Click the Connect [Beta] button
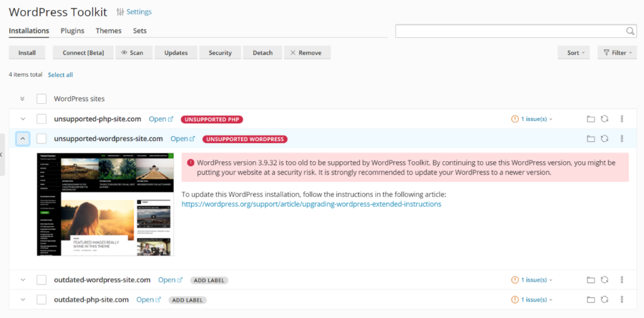The height and width of the screenshot is (318, 644). pyautogui.click(x=84, y=53)
